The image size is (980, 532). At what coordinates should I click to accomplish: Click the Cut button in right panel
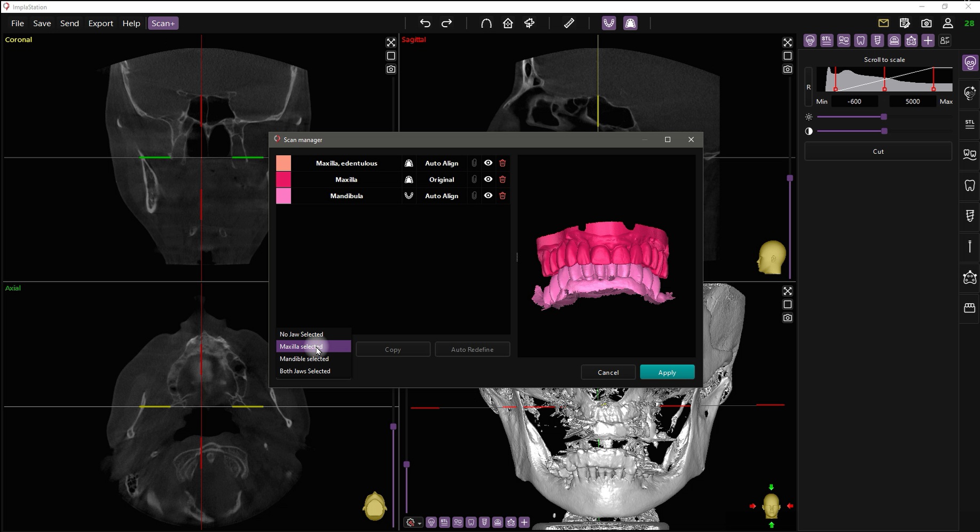point(878,152)
